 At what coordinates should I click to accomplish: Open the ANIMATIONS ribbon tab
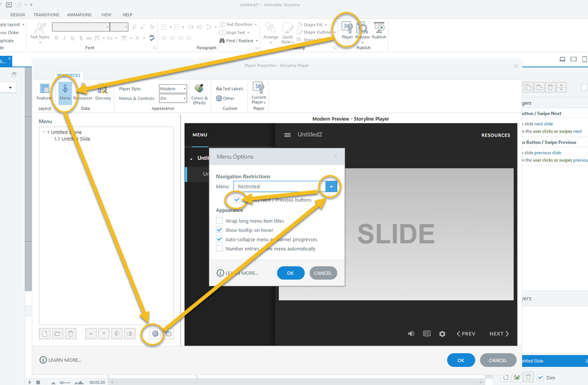point(79,15)
